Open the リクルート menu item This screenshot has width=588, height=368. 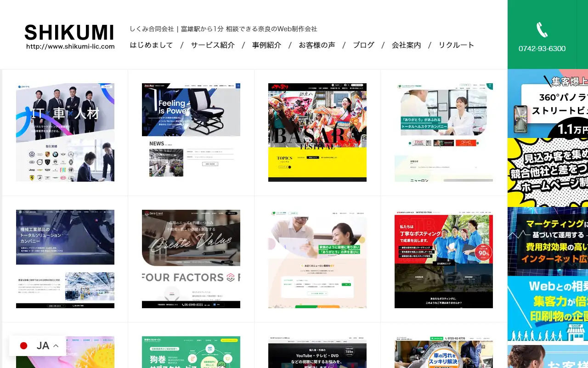click(456, 45)
